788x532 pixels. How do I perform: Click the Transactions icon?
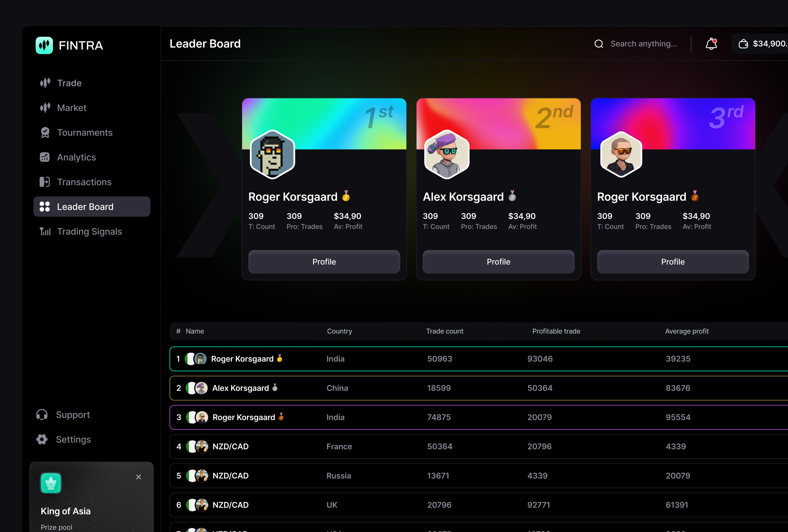coord(45,182)
